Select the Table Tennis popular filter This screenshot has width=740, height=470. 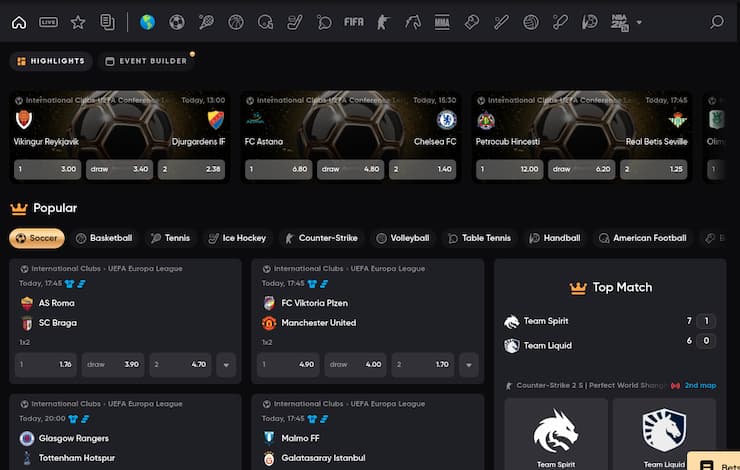[x=479, y=238]
